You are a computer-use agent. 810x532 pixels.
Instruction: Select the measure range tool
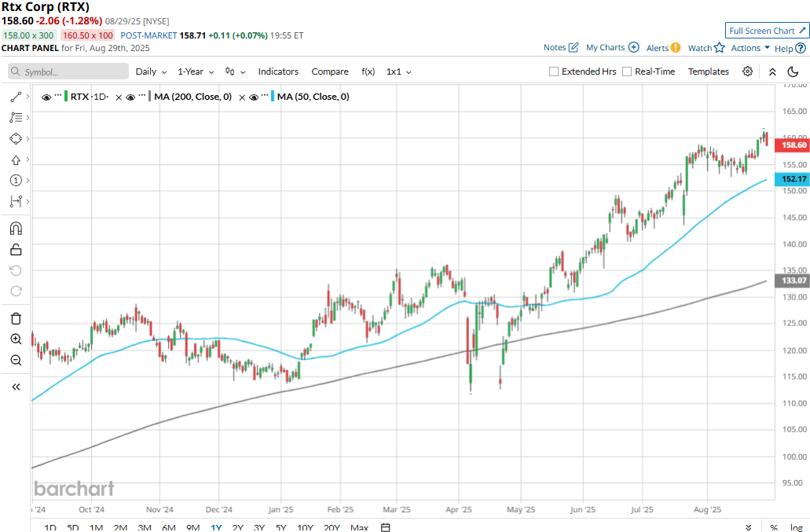pos(16,201)
